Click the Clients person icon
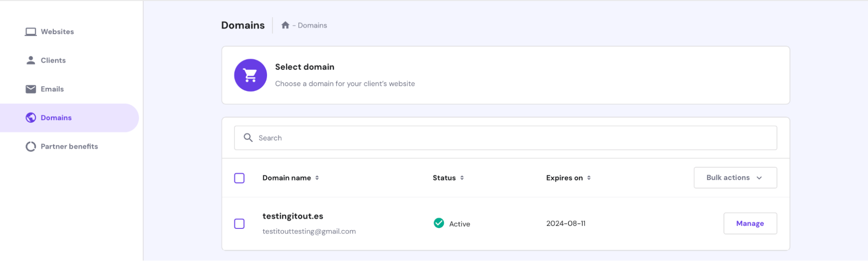 (30, 60)
